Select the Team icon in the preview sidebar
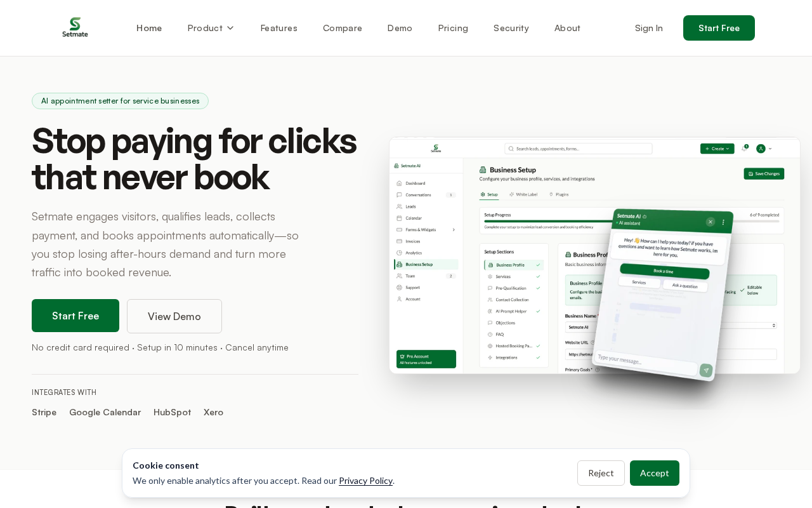 pyautogui.click(x=399, y=276)
